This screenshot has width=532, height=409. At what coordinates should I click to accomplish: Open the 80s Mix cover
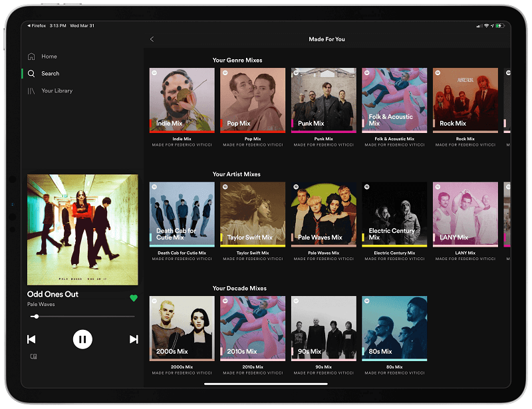pos(394,329)
